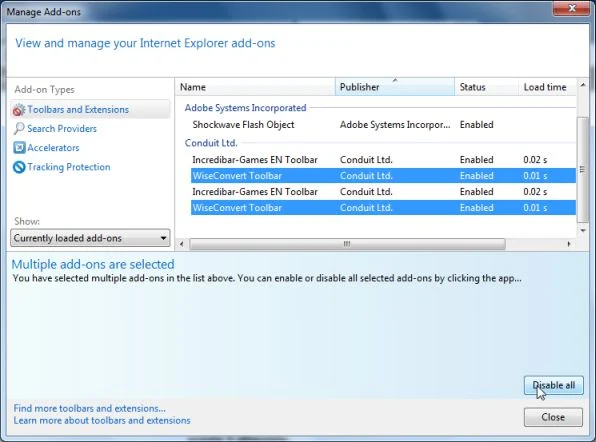This screenshot has height=442, width=596.
Task: Click the Toolbars and Extensions gear icon
Action: (19, 110)
